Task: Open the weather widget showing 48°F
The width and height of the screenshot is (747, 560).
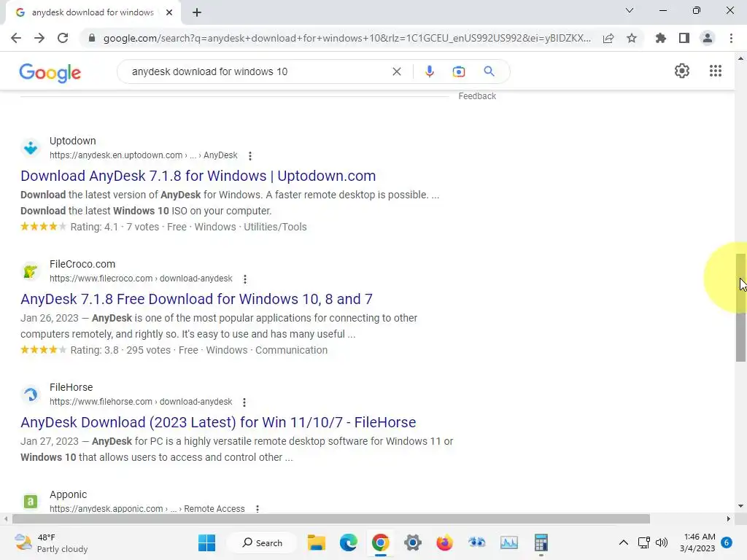Action: (51, 542)
